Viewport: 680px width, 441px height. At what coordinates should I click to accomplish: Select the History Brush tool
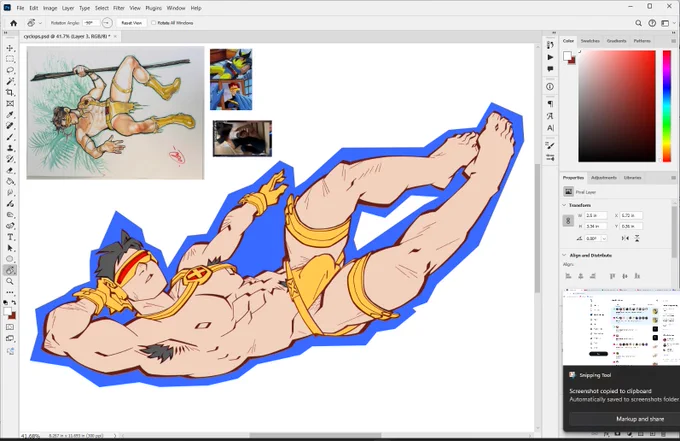pos(10,159)
